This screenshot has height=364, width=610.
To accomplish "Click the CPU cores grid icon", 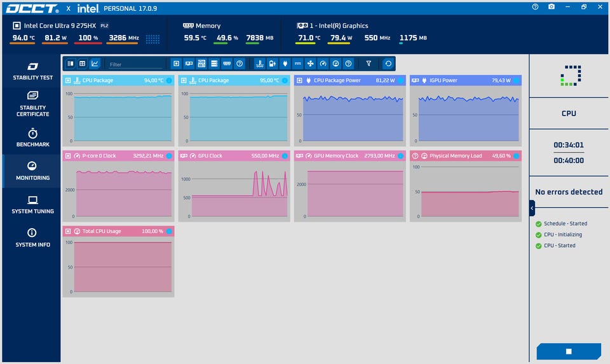I will point(152,39).
